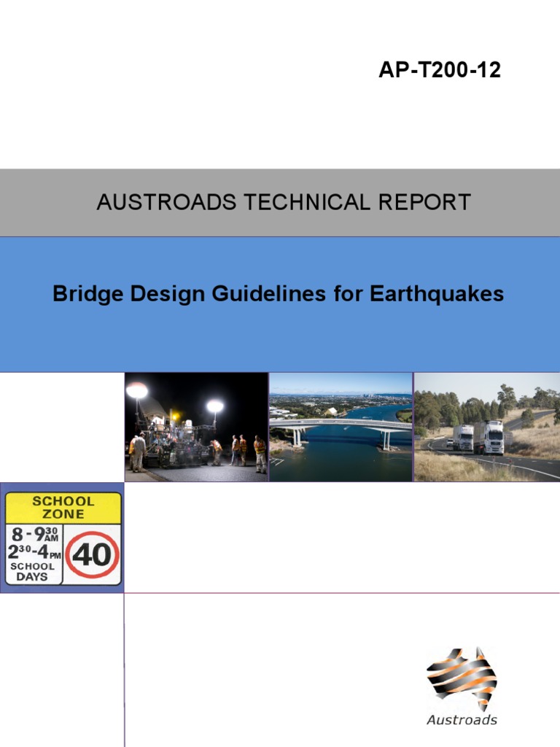This screenshot has height=747, width=560.
Task: Open the river bridge aerial photo
Action: [341, 427]
